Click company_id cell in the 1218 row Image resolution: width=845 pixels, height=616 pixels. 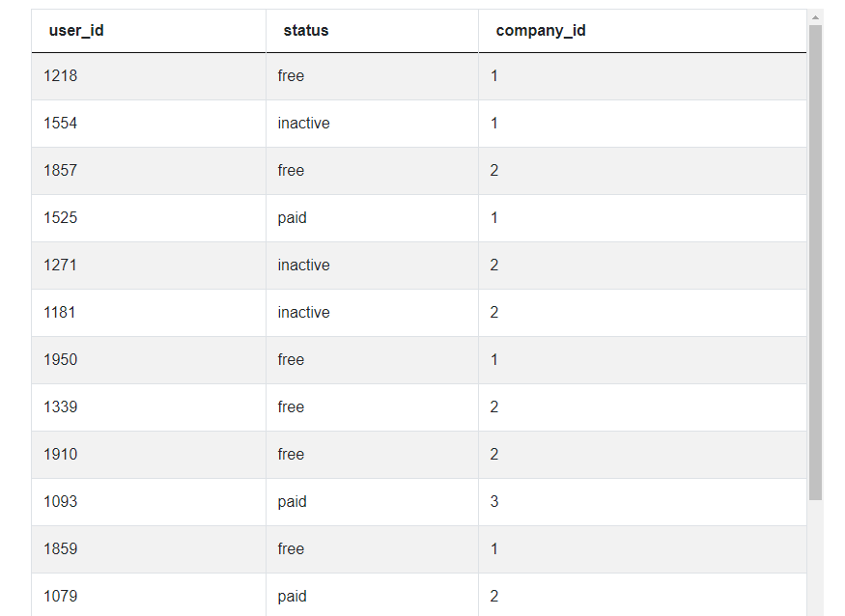642,76
